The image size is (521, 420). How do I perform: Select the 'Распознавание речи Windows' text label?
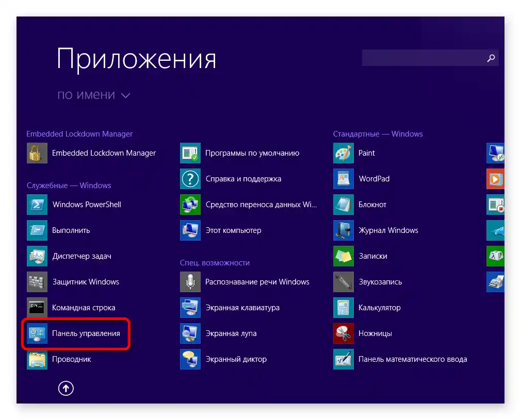click(x=257, y=282)
